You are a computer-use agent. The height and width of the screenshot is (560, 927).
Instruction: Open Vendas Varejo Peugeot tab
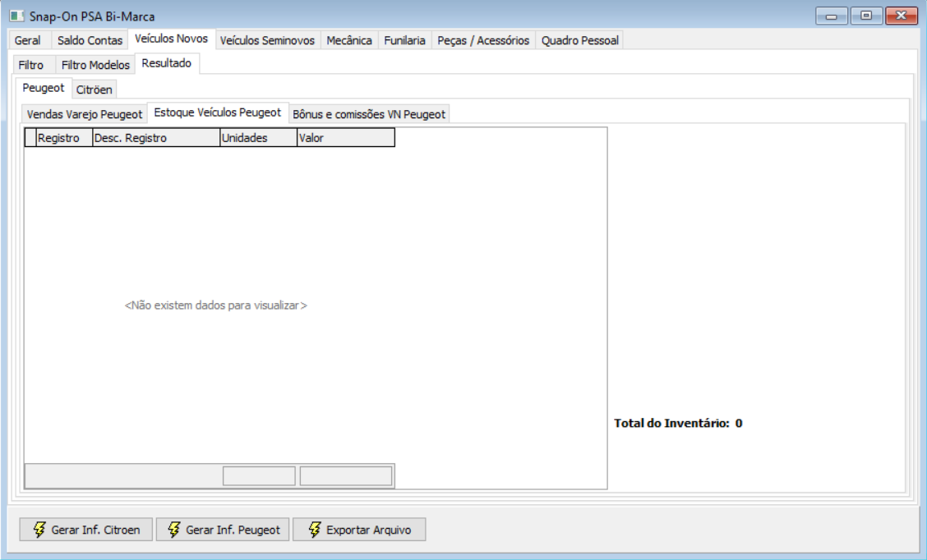point(85,114)
